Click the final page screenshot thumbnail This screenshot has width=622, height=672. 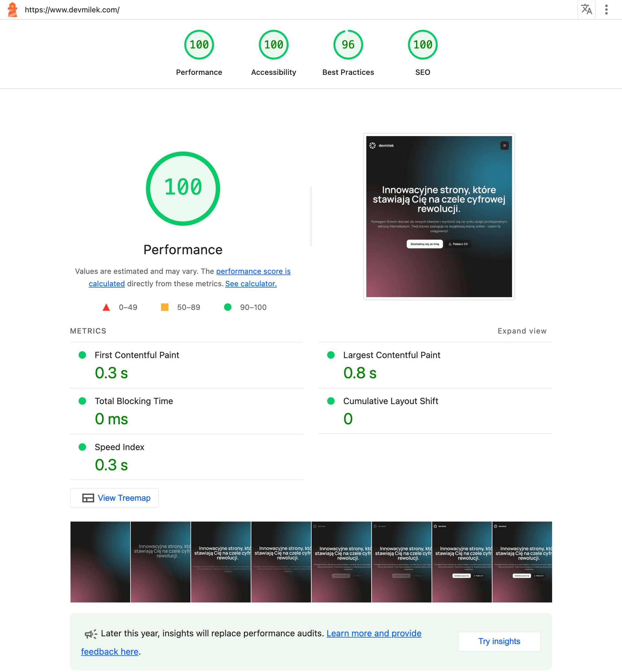tap(439, 217)
